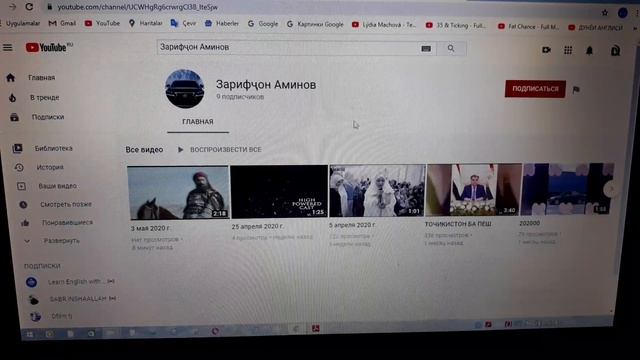
Task: Open the Lydia Machová bookmark
Action: coord(384,25)
